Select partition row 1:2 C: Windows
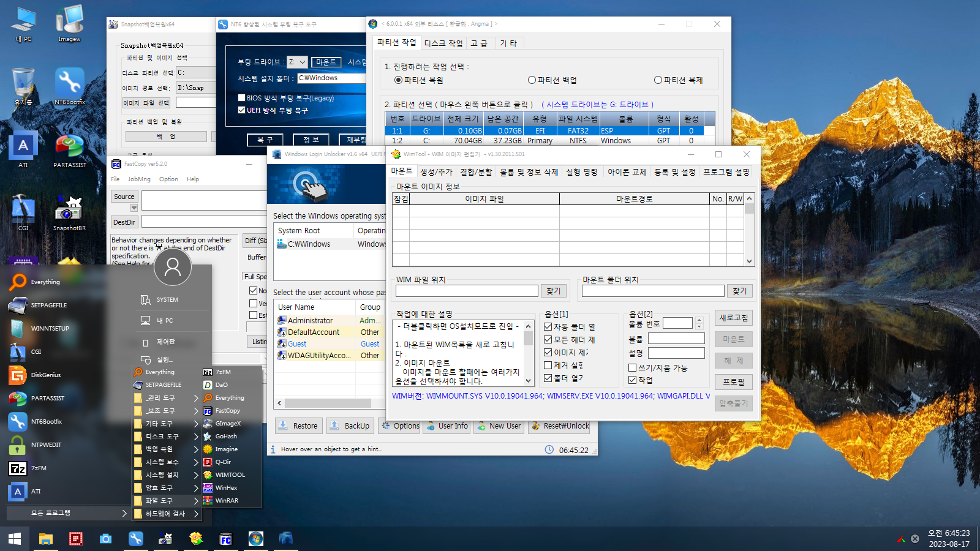This screenshot has width=980, height=551. pyautogui.click(x=544, y=141)
